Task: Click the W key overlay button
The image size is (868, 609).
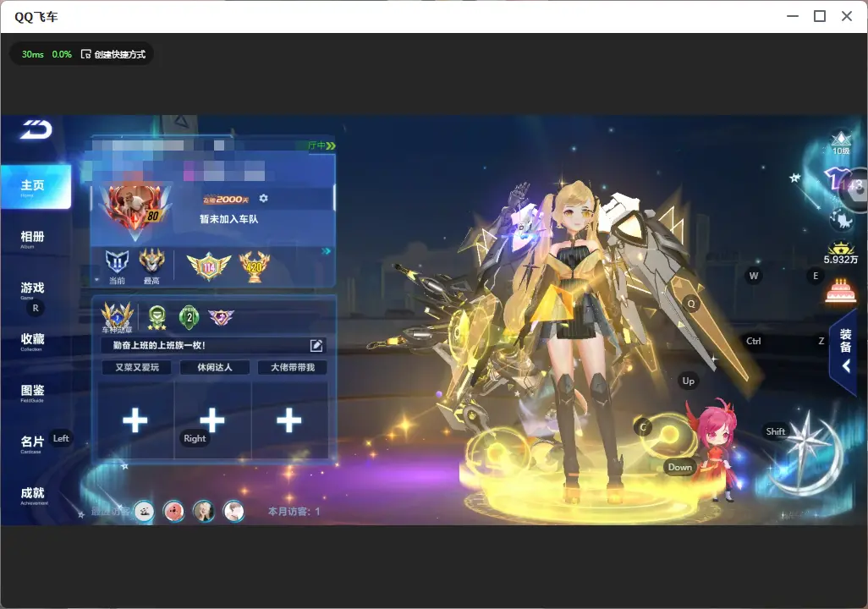Action: [754, 276]
